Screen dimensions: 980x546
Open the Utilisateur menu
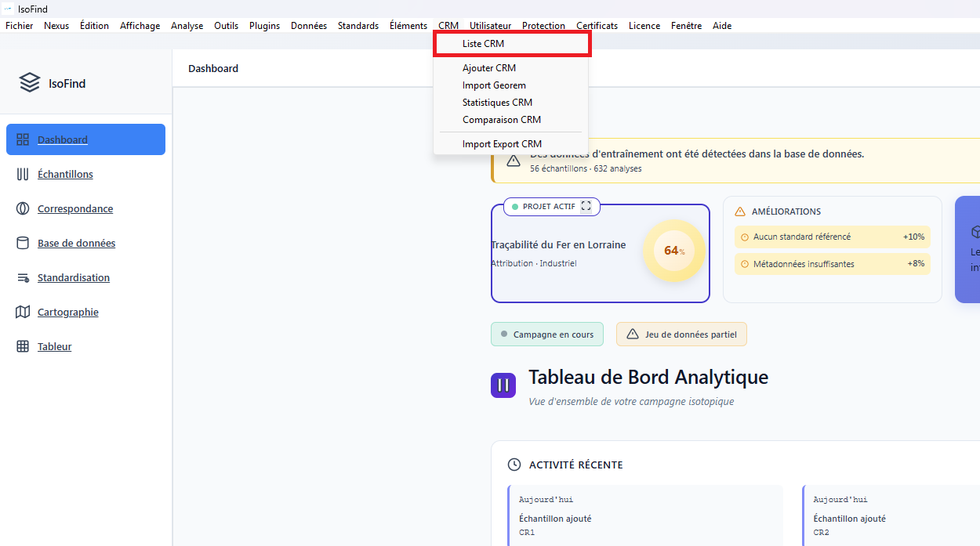[x=490, y=26]
